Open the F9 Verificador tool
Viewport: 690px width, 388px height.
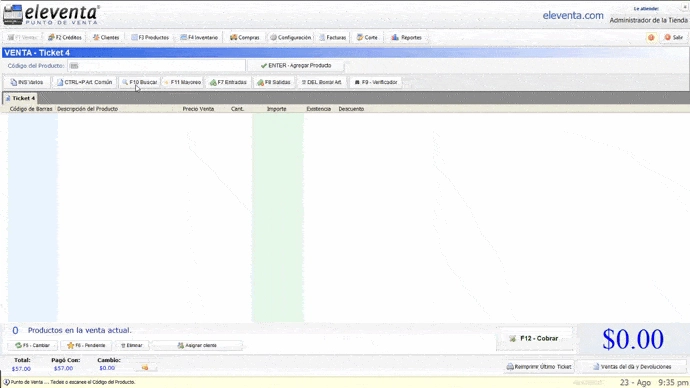[376, 82]
